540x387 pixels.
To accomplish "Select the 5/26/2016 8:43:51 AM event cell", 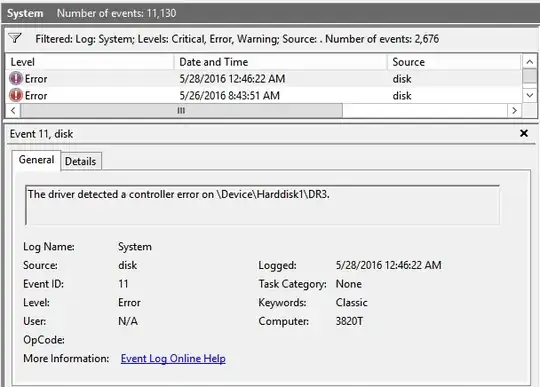I will 229,96.
